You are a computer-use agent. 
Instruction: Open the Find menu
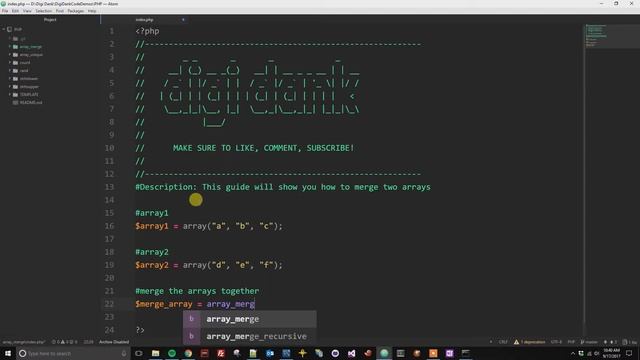point(60,11)
